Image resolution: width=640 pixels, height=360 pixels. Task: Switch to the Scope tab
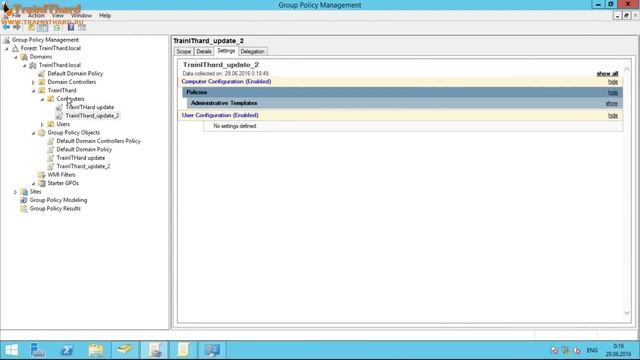point(184,51)
